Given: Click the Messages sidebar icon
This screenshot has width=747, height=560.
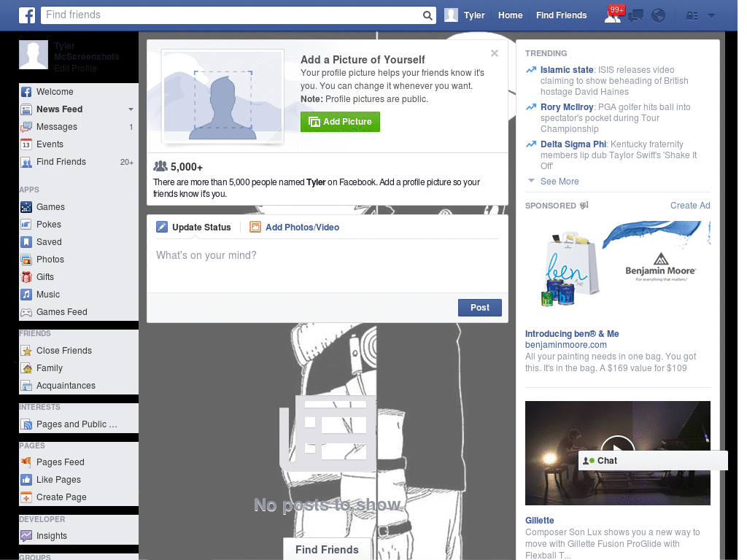Looking at the screenshot, I should pos(26,127).
